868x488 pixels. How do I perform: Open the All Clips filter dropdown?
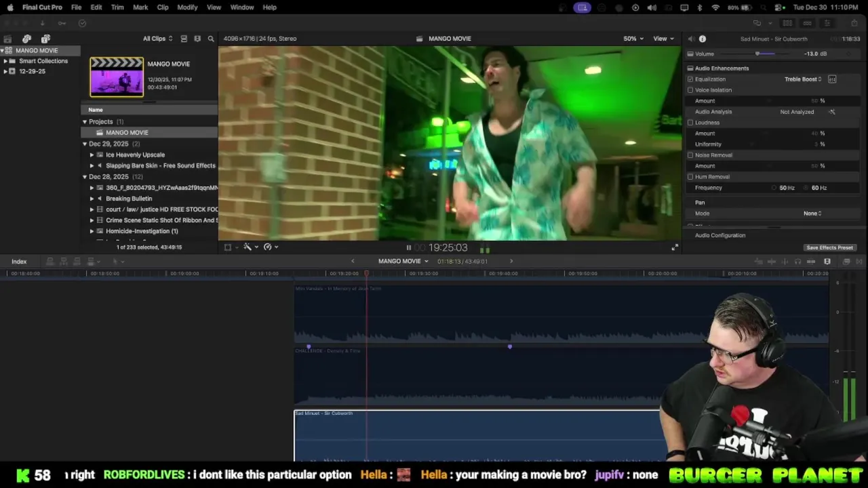[x=157, y=39]
